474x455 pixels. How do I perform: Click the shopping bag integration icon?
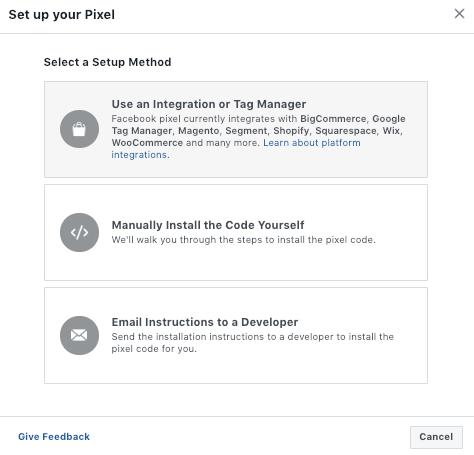(79, 129)
